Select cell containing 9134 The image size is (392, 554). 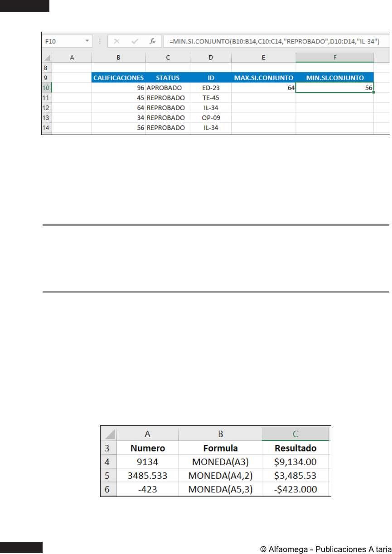tap(148, 462)
